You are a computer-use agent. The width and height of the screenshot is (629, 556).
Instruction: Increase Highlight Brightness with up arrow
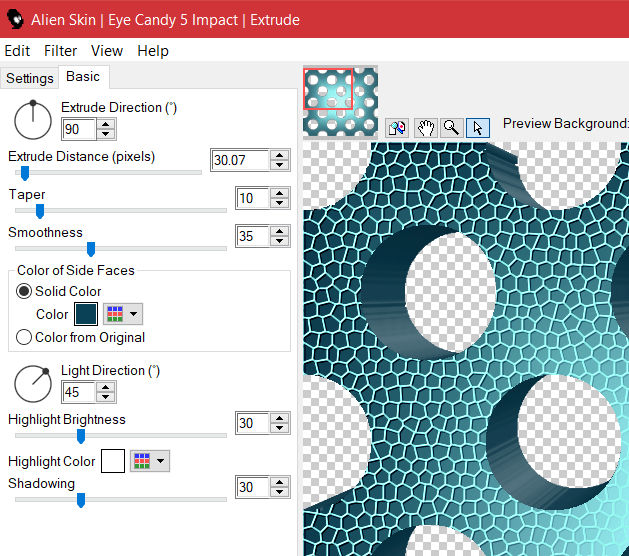(x=280, y=418)
